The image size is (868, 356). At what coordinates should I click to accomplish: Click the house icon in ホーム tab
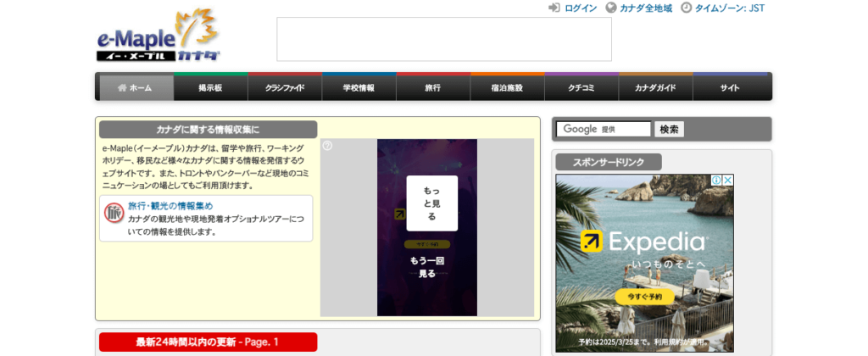pos(122,87)
